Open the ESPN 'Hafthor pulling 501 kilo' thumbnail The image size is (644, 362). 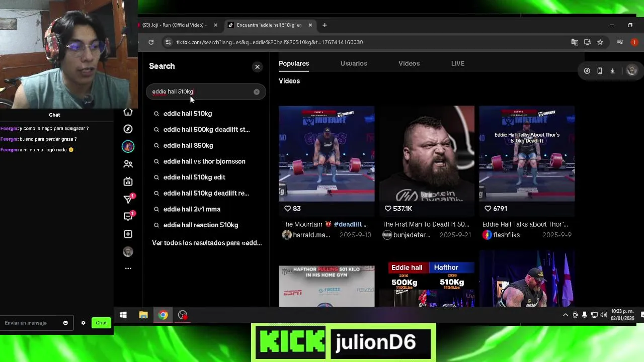[327, 286]
